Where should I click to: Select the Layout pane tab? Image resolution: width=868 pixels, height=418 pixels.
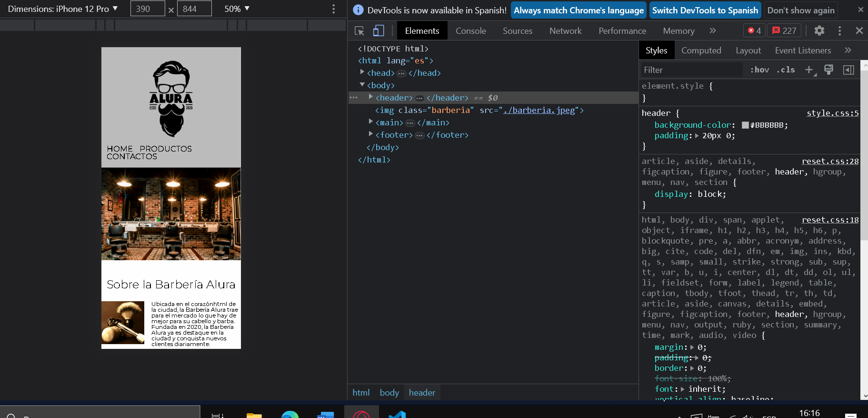[748, 50]
